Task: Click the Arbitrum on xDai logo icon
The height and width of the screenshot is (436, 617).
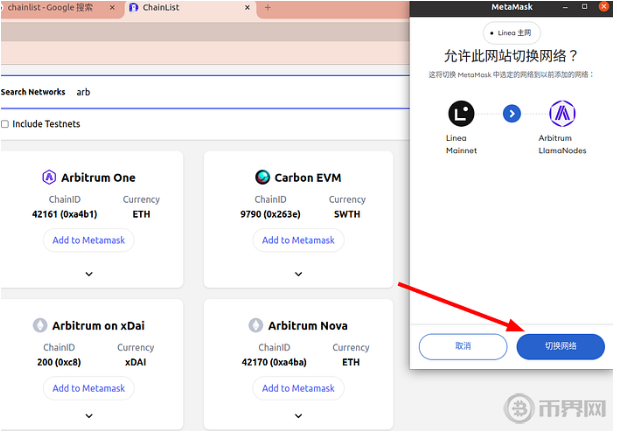Action: point(40,326)
